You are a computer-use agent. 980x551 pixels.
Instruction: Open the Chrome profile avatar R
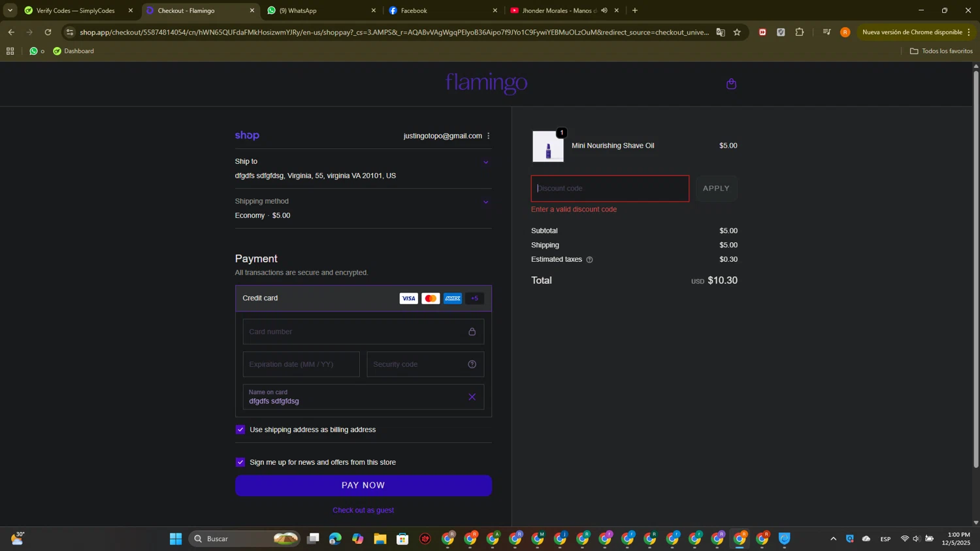[x=845, y=32]
